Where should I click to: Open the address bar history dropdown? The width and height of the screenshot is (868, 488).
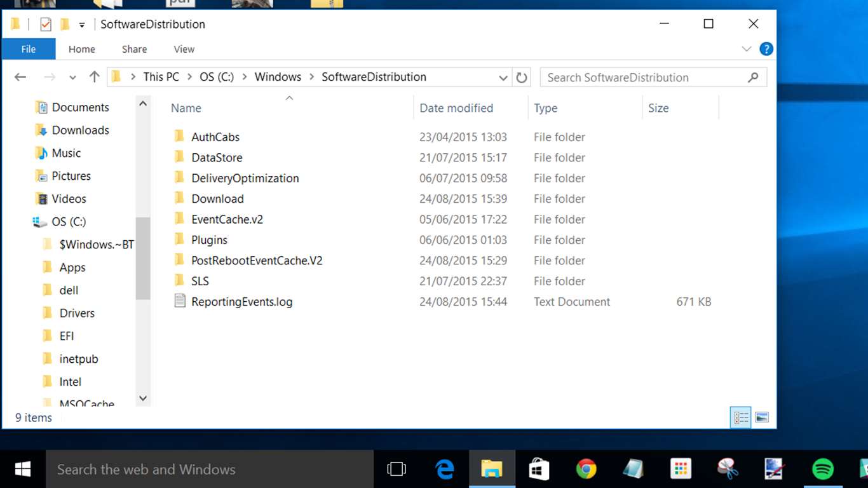point(503,78)
